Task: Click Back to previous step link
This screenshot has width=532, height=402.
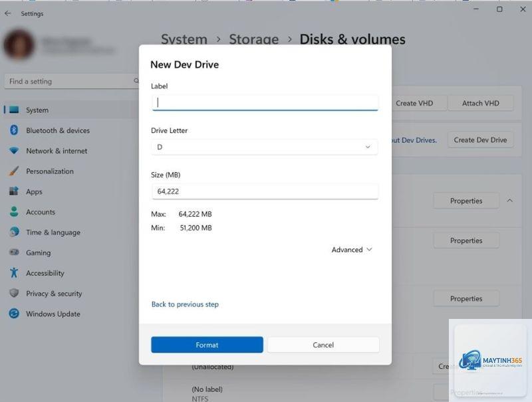Action: [x=185, y=304]
